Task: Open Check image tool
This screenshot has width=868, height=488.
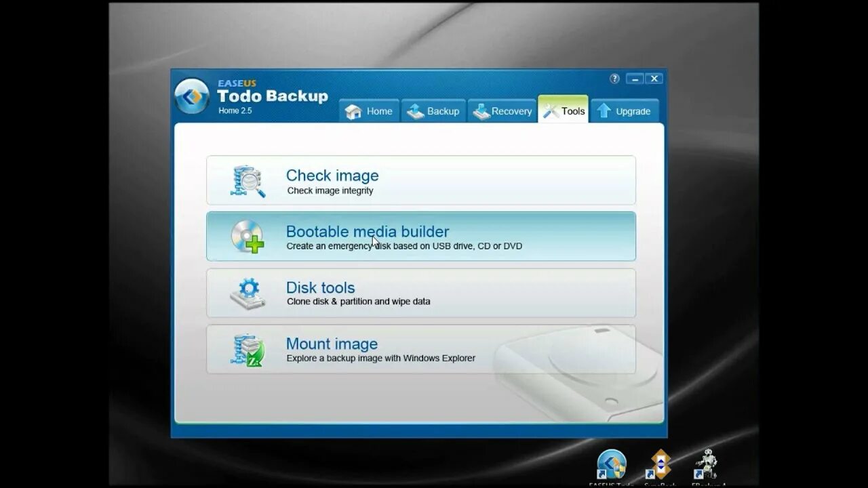Action: coord(421,180)
